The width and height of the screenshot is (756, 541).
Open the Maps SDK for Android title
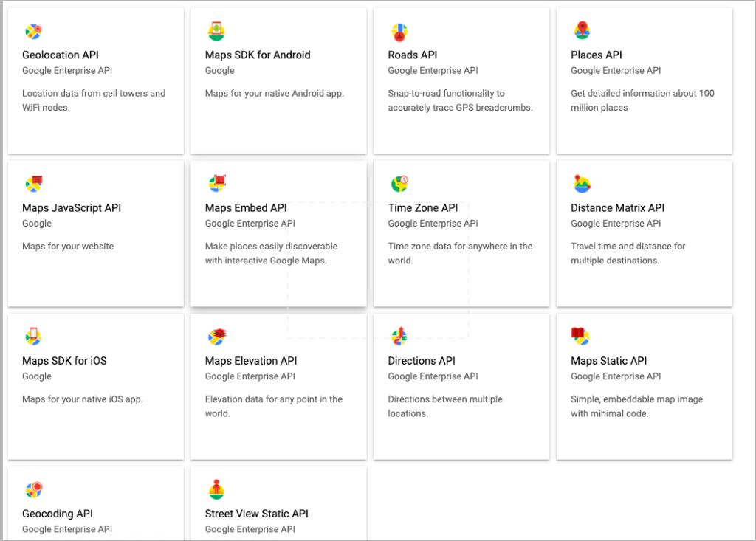(x=258, y=55)
